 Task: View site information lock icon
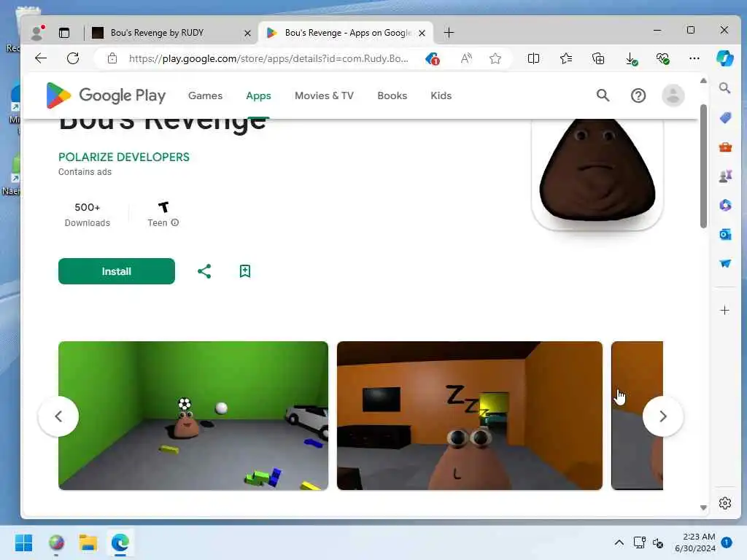112,58
